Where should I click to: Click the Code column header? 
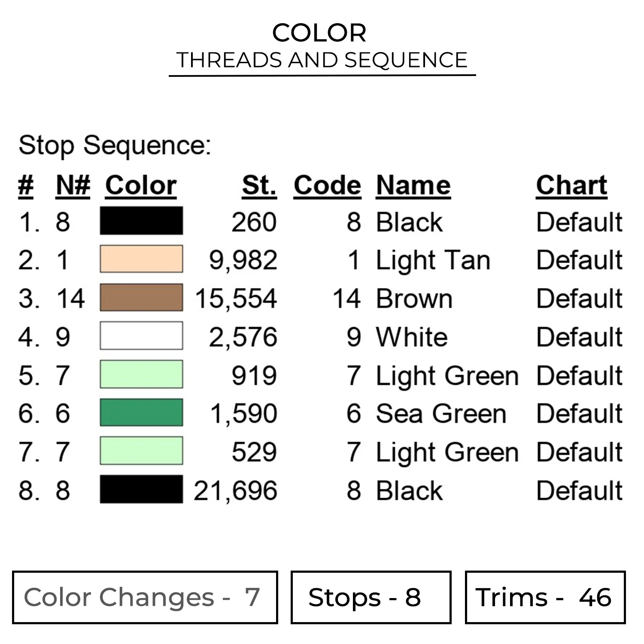coord(327,185)
